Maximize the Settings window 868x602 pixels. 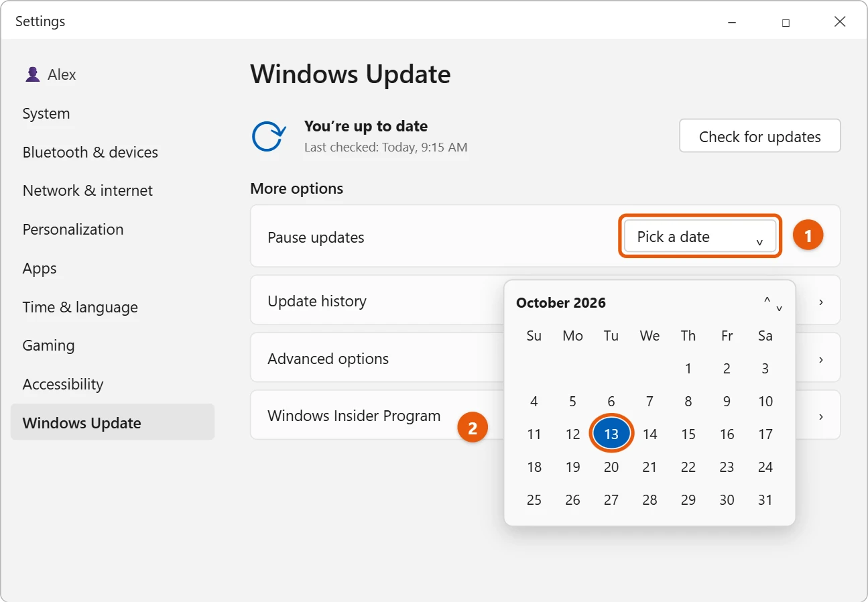(x=786, y=22)
